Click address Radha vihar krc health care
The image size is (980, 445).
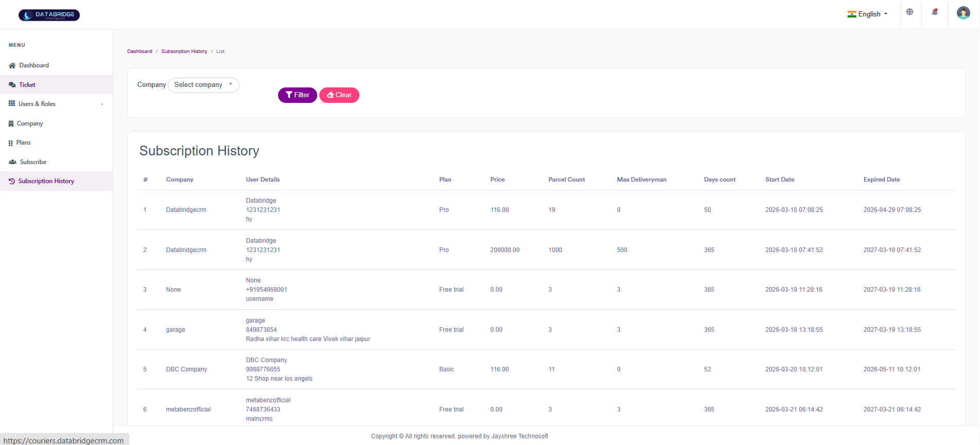pyautogui.click(x=308, y=339)
